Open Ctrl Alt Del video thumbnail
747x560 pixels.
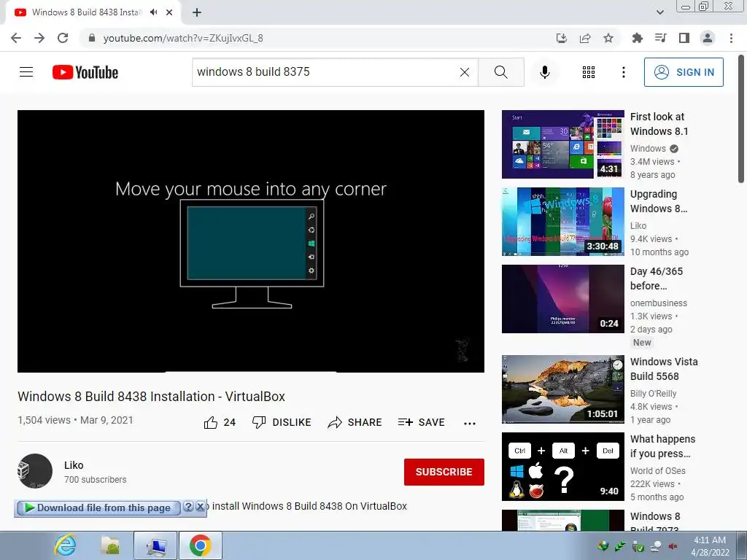[x=562, y=466]
